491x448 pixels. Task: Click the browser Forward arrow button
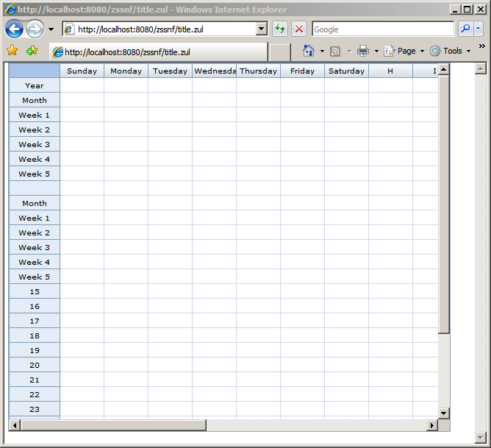tap(35, 29)
